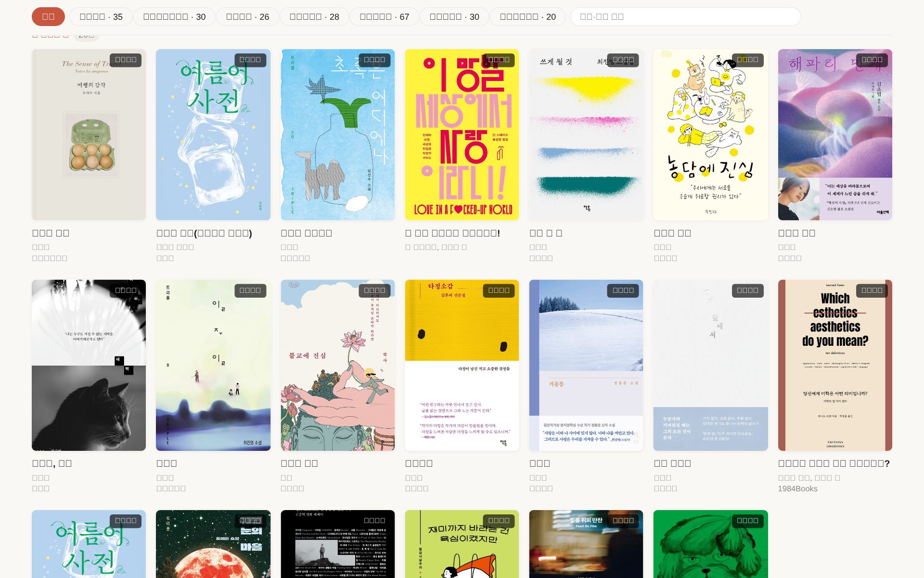Open the bottom-row duplicate '여름어 사전' cover
This screenshot has width=924, height=578.
89,544
